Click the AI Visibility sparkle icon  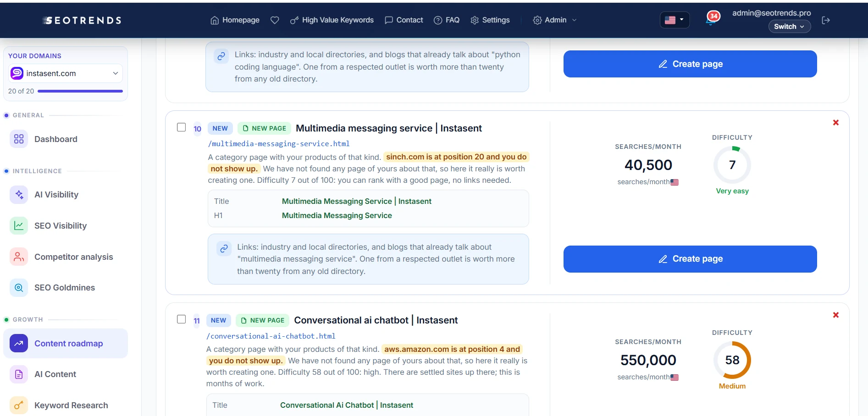19,195
